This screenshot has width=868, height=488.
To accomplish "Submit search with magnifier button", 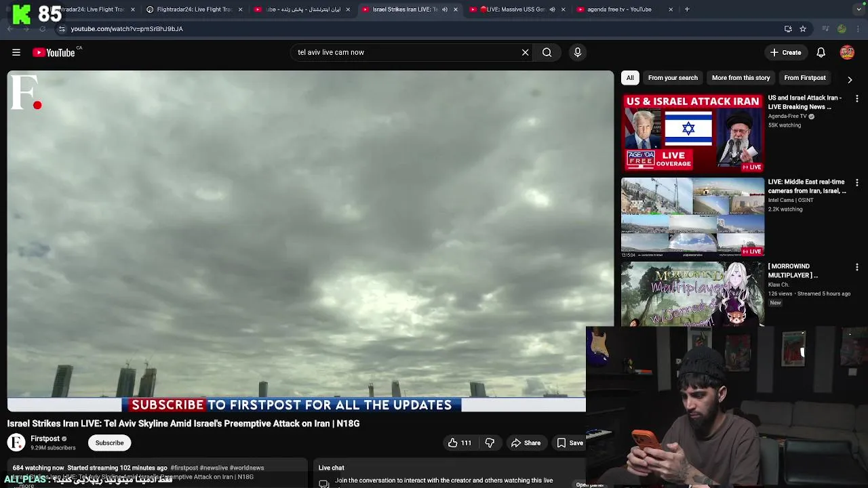I will tap(547, 52).
